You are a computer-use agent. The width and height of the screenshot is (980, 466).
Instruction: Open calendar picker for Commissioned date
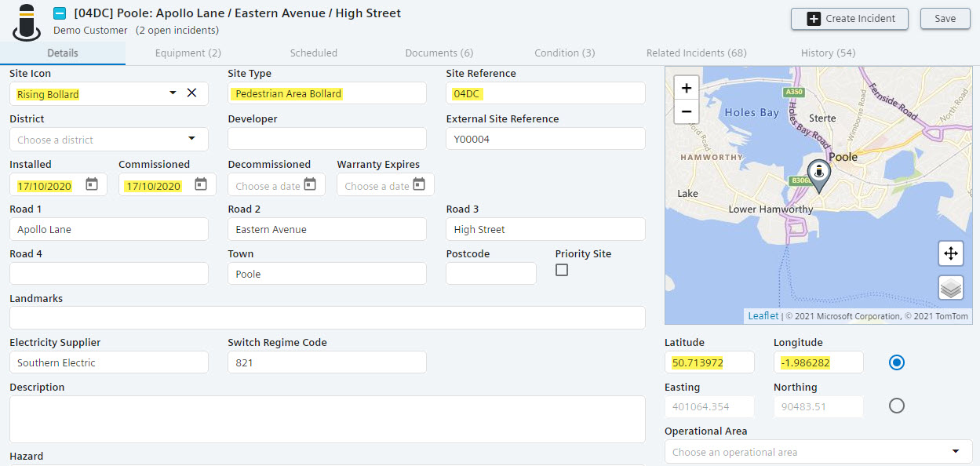click(x=201, y=185)
